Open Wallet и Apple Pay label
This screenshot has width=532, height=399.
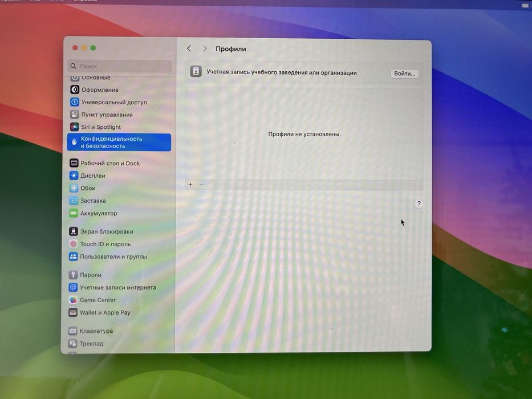(x=105, y=312)
